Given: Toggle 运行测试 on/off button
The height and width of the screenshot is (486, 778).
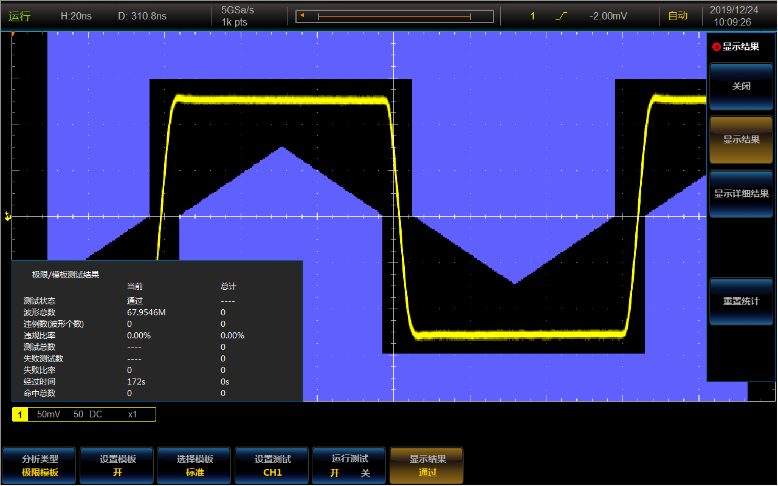Looking at the screenshot, I should [349, 465].
